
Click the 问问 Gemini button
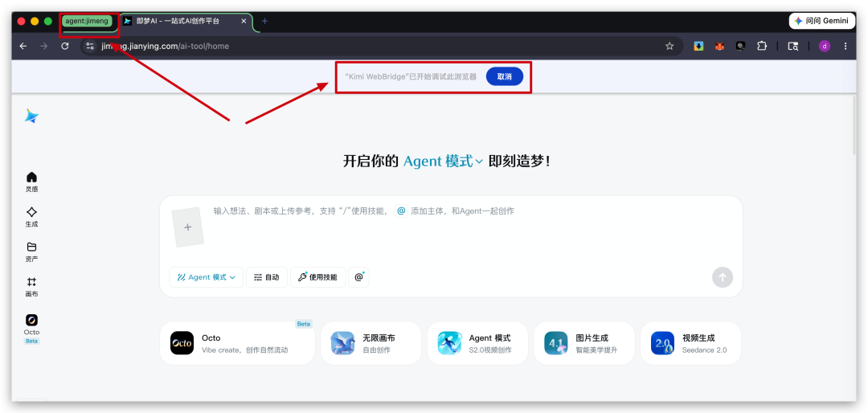[x=821, y=20]
